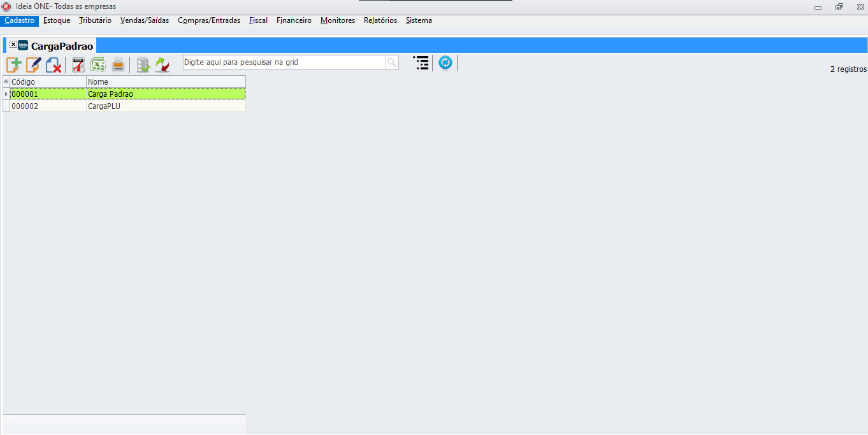Select the CargaPLU row
Image resolution: width=868 pixels, height=435 pixels.
coord(127,106)
